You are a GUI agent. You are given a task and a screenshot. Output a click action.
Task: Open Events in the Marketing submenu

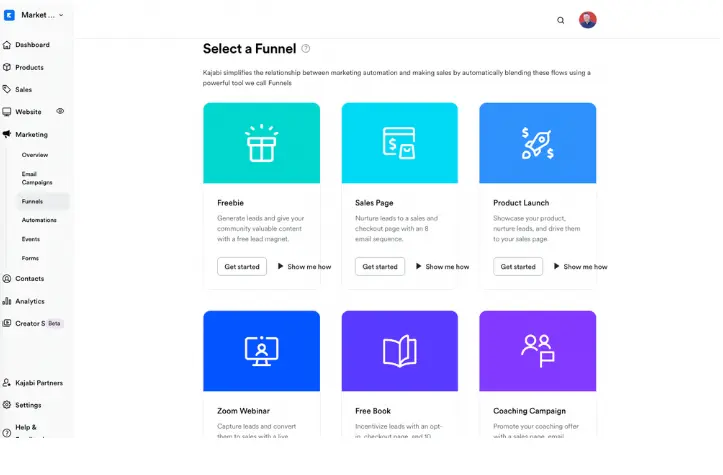30,239
